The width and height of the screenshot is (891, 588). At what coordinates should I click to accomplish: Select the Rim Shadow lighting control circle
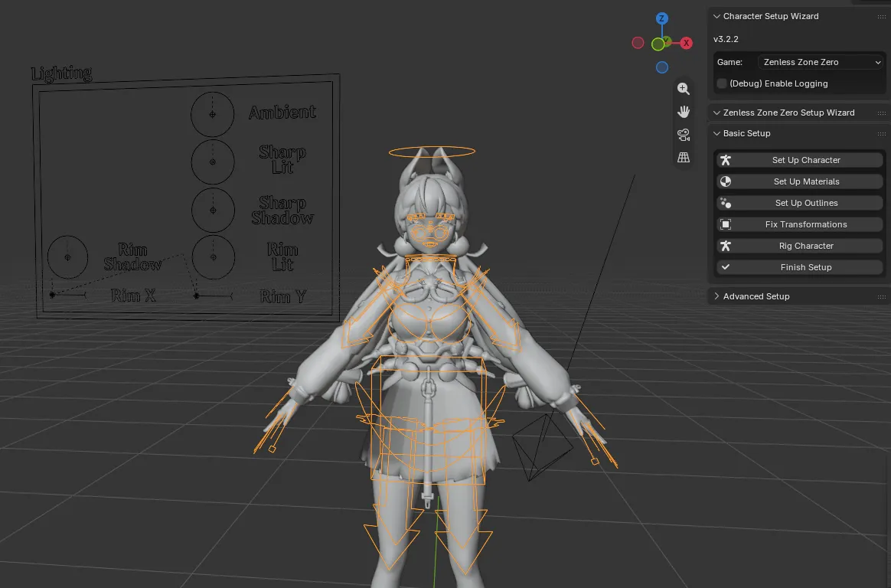[x=67, y=256]
